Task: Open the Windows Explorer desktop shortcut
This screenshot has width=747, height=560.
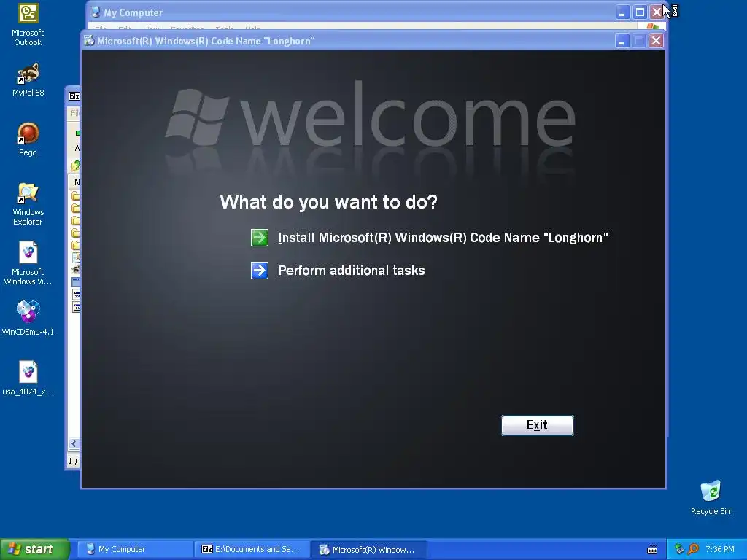Action: point(28,204)
